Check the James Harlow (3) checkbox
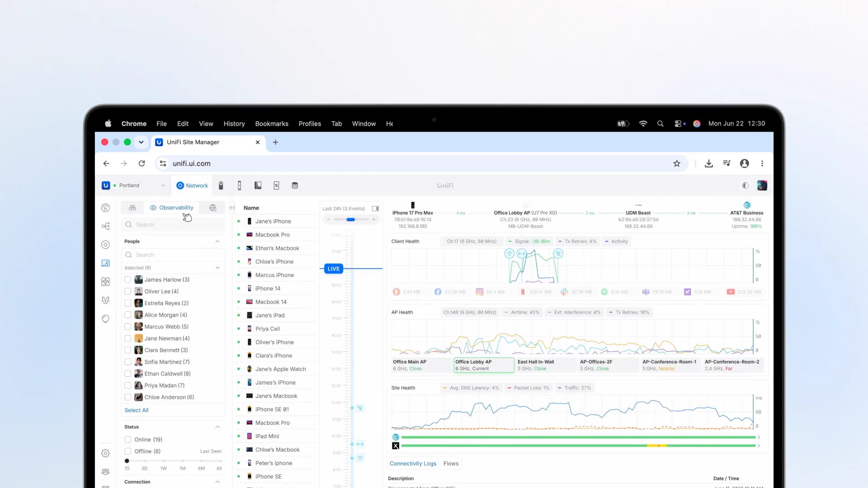Image resolution: width=868 pixels, height=488 pixels. pos(128,280)
